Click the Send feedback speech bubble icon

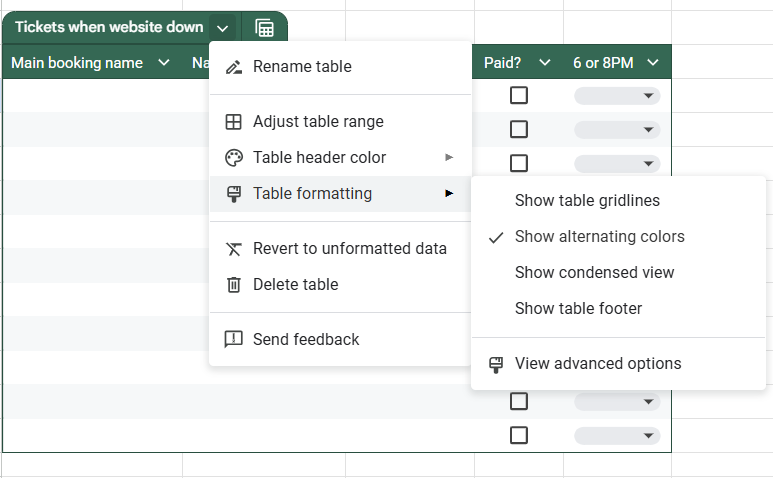click(x=233, y=340)
